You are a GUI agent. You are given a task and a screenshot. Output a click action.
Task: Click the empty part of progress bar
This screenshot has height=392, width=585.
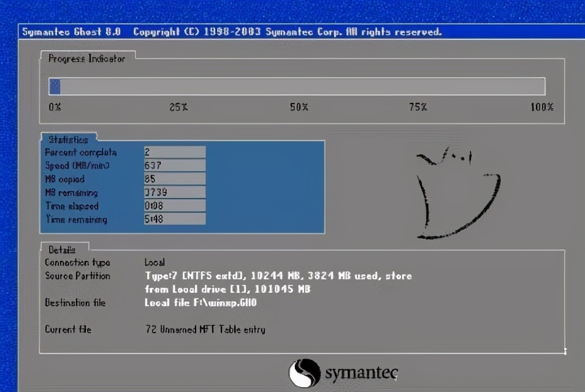(300, 86)
